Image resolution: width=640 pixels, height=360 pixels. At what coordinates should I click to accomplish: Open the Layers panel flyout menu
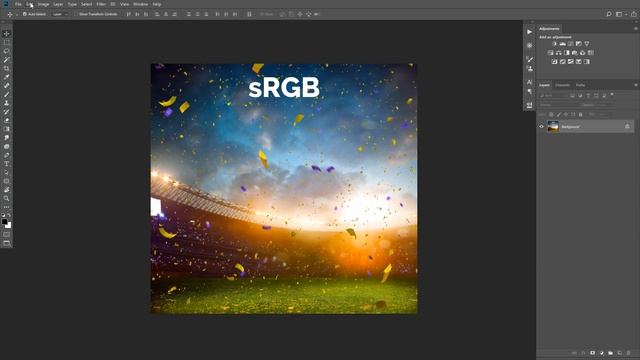(x=636, y=85)
